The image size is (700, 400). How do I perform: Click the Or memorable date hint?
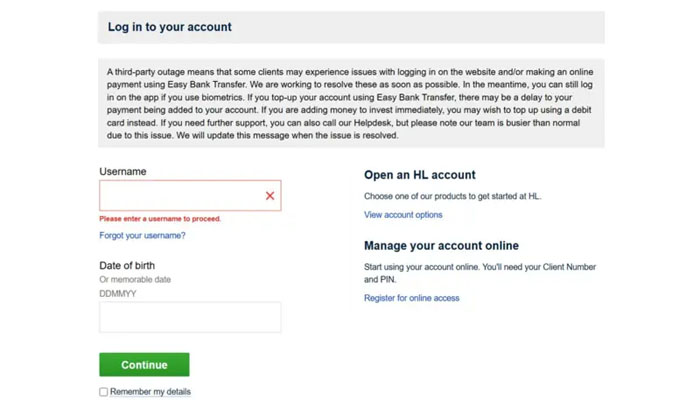click(x=135, y=280)
